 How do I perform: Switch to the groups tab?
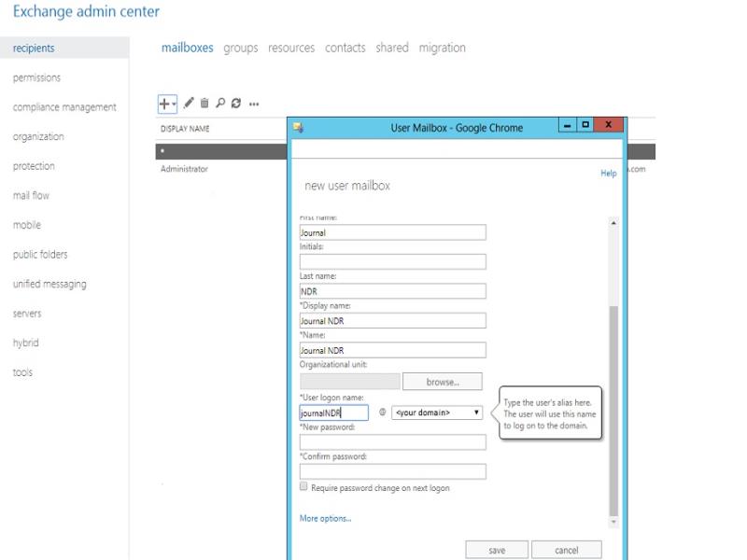tap(241, 48)
